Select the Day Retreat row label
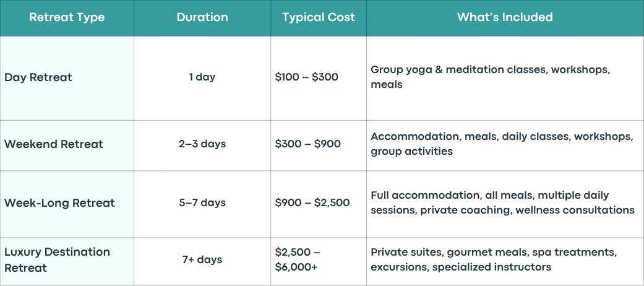The height and width of the screenshot is (286, 644). (38, 77)
